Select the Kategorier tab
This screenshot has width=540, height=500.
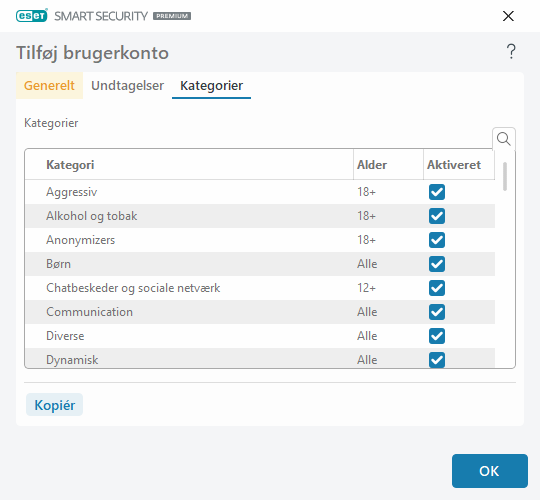point(211,85)
